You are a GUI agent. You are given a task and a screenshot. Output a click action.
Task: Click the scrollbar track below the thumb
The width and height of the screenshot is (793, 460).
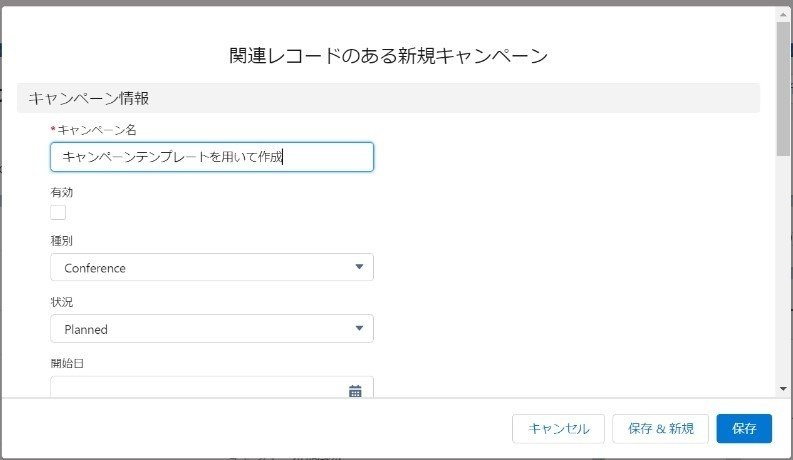(783, 268)
